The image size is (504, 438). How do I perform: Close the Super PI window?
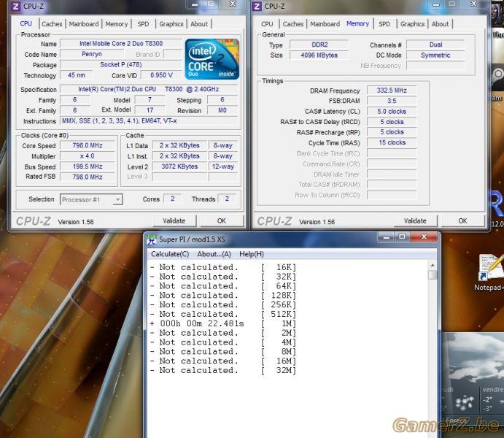point(424,237)
